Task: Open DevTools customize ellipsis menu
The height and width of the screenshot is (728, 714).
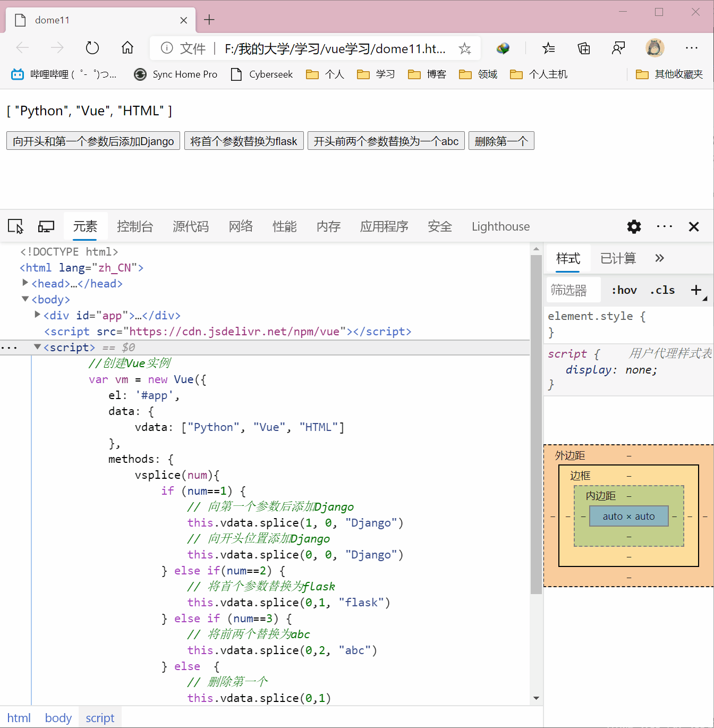Action: pyautogui.click(x=664, y=227)
